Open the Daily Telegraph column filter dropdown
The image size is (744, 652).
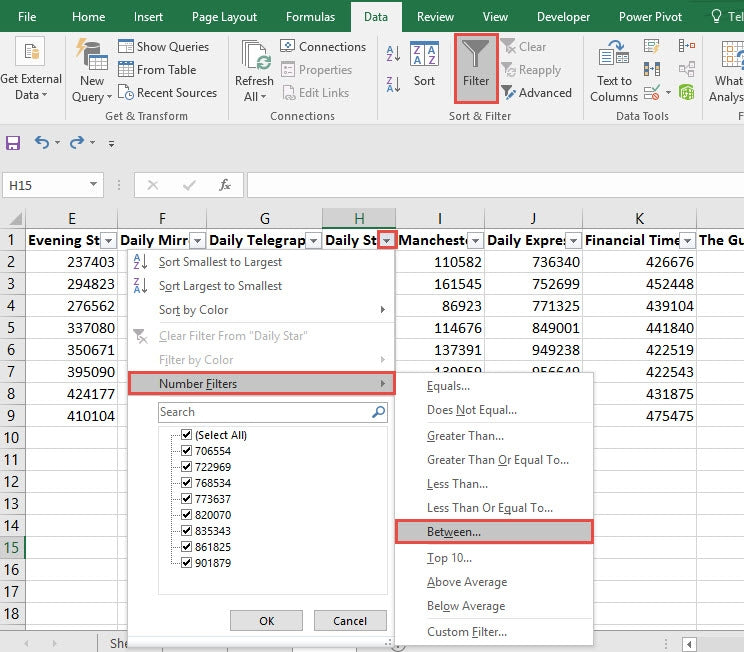click(313, 241)
